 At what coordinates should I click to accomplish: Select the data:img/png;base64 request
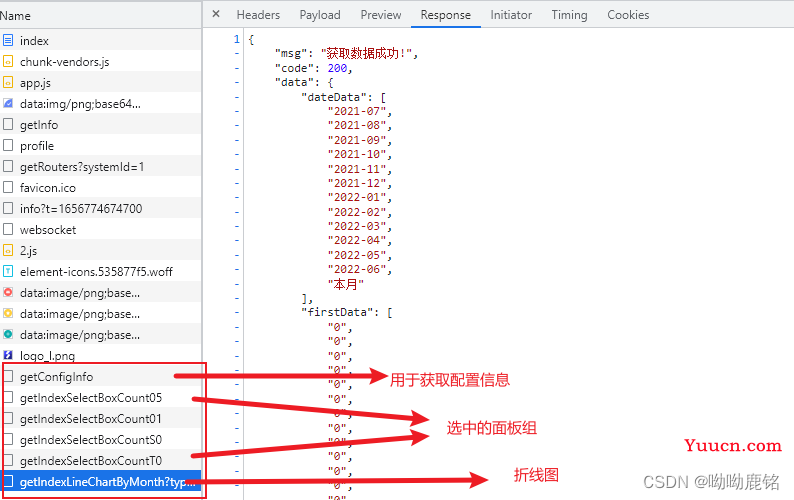coord(100,103)
